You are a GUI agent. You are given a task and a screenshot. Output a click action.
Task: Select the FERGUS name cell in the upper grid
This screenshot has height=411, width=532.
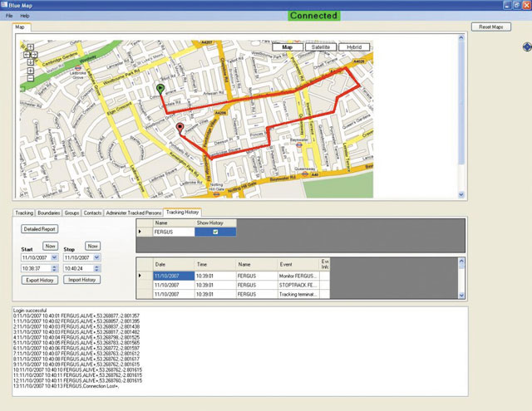[x=174, y=232]
